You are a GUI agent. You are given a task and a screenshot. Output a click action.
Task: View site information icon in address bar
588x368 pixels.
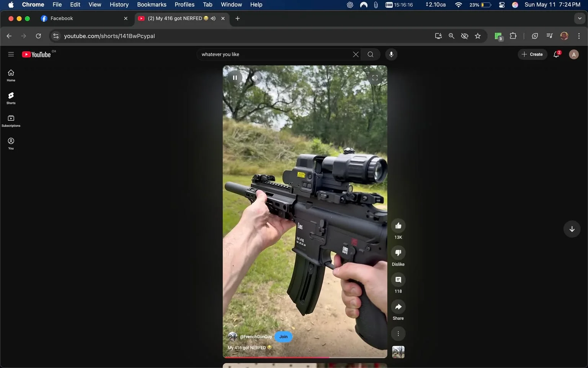point(56,36)
